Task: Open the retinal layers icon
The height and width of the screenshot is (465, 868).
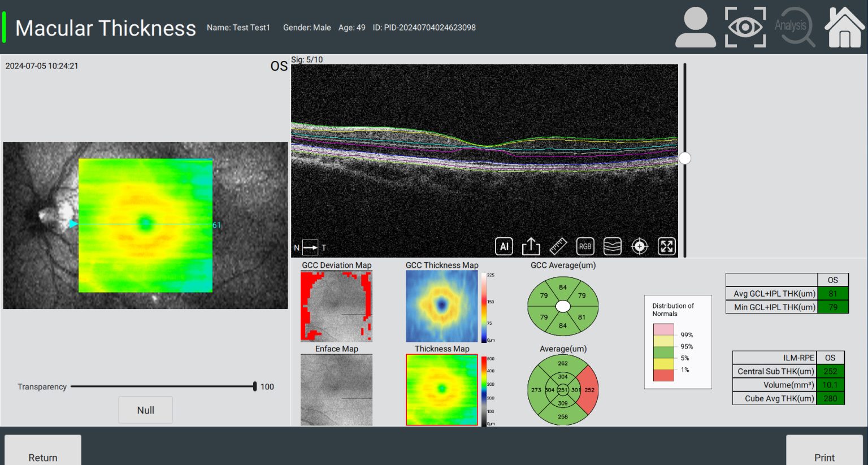Action: click(612, 246)
